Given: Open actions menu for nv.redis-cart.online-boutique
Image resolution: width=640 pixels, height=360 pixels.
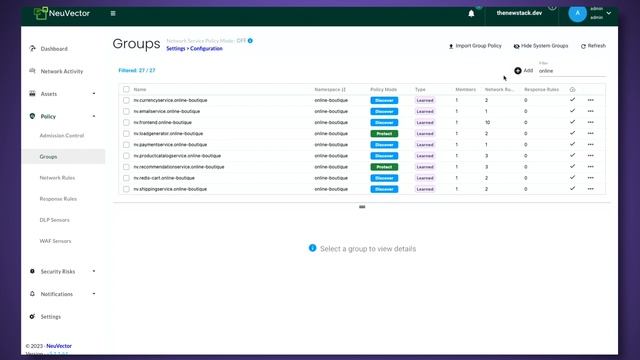Looking at the screenshot, I should tap(591, 178).
